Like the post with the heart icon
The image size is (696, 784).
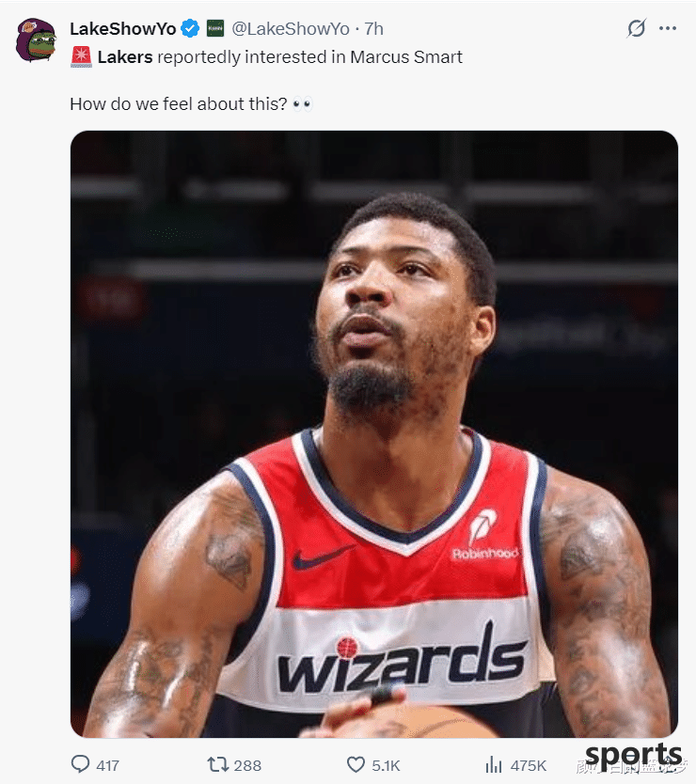coord(356,764)
